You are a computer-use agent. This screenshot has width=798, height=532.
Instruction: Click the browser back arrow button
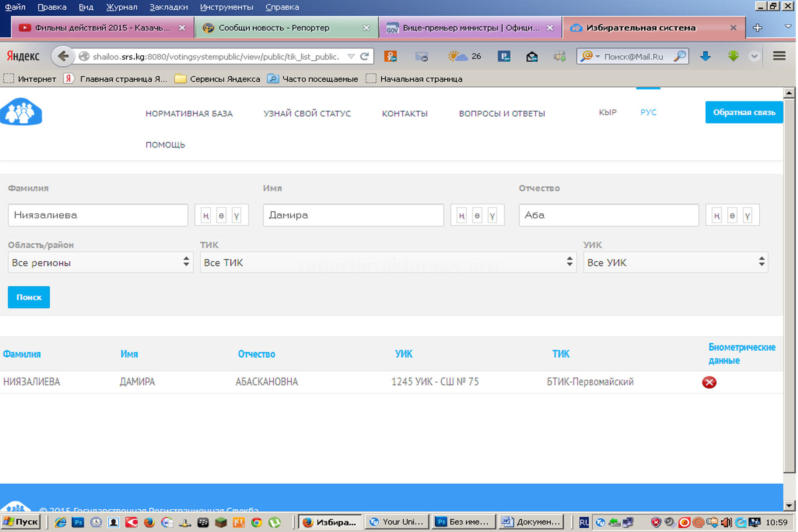point(63,56)
